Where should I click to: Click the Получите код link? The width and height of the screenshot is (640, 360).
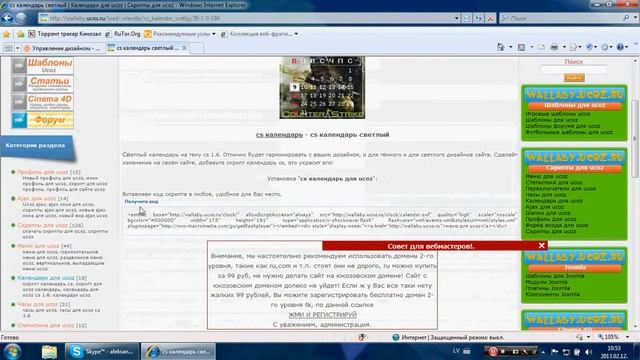click(x=141, y=202)
